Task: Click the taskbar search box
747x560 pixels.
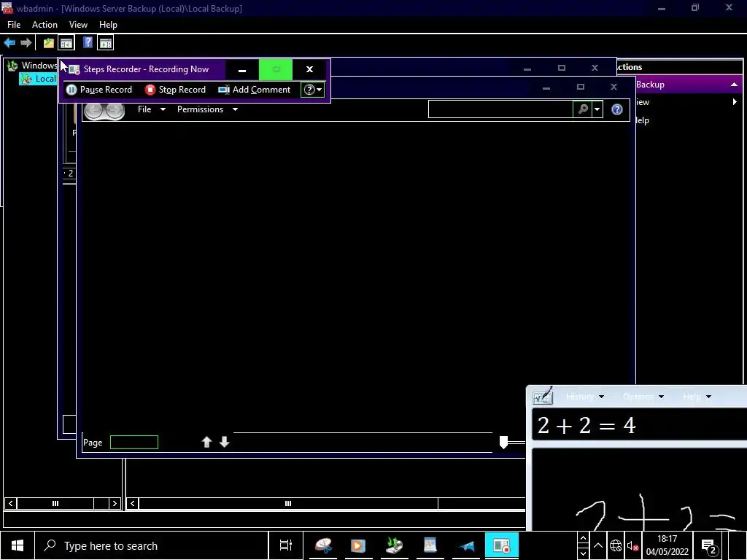Action: (x=151, y=545)
